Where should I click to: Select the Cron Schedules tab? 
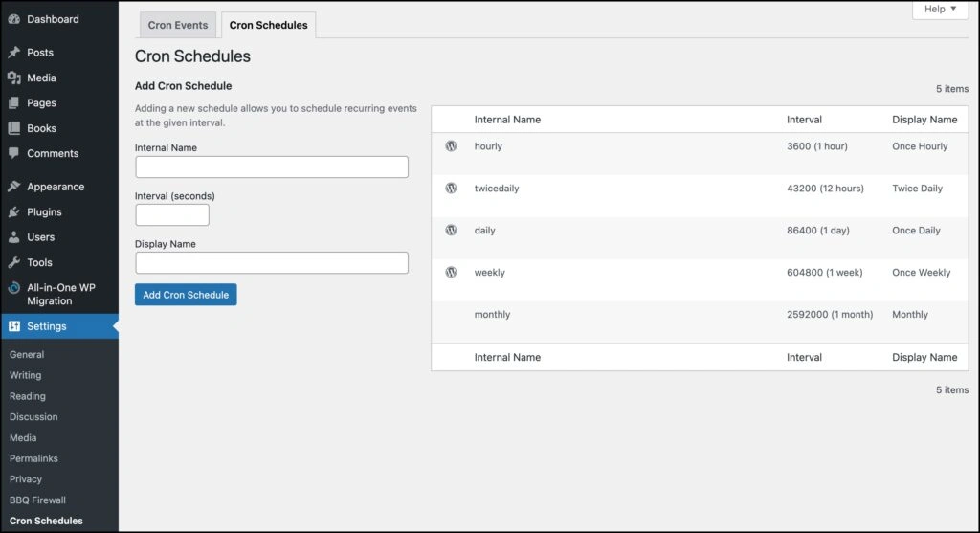(268, 26)
